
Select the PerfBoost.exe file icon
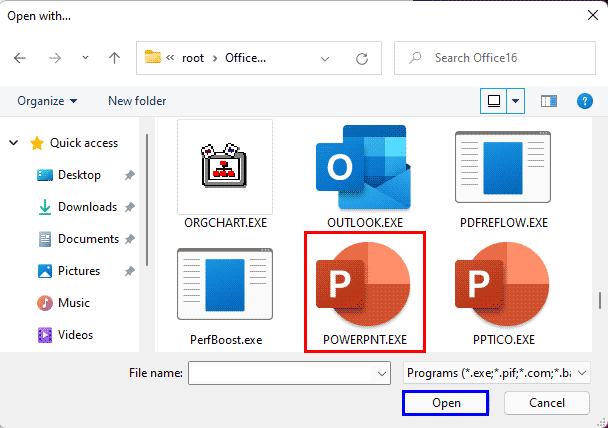tap(225, 284)
